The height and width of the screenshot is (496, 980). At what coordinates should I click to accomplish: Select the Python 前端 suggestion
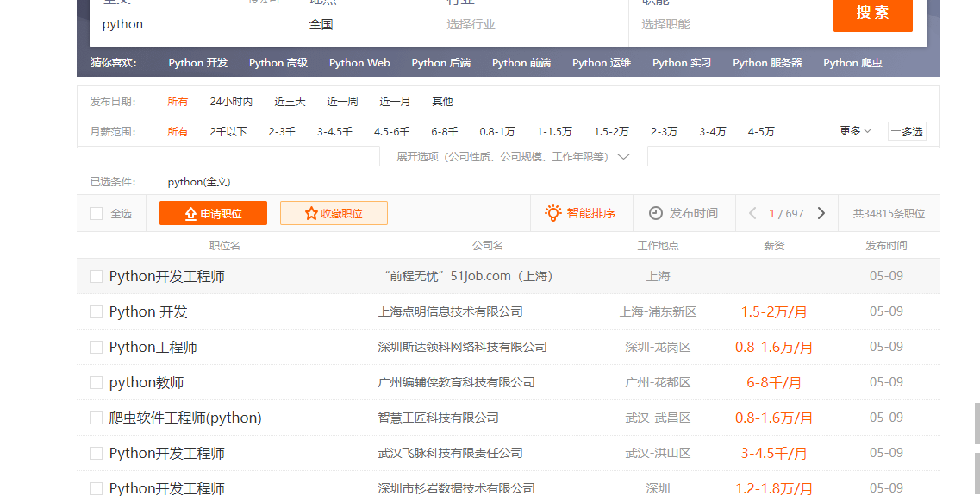521,63
